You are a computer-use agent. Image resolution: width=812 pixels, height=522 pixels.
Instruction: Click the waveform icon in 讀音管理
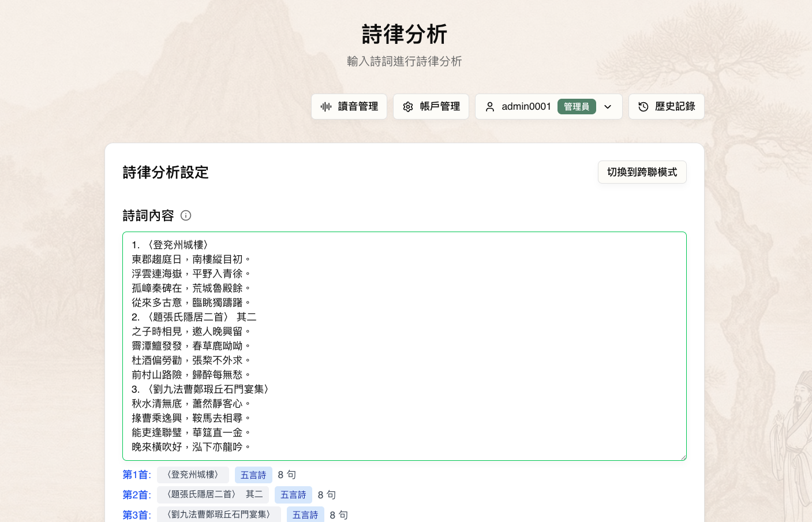tap(326, 107)
